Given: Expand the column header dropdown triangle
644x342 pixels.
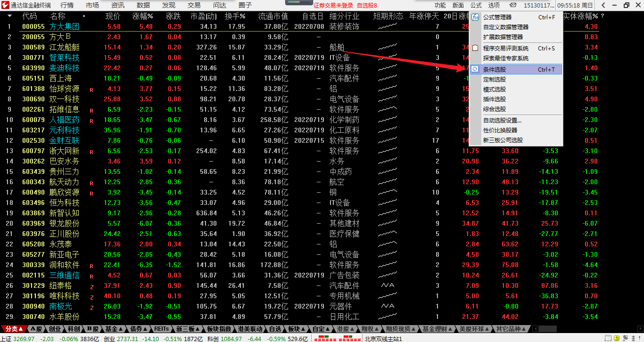Looking at the screenshot, I should coord(10,16).
